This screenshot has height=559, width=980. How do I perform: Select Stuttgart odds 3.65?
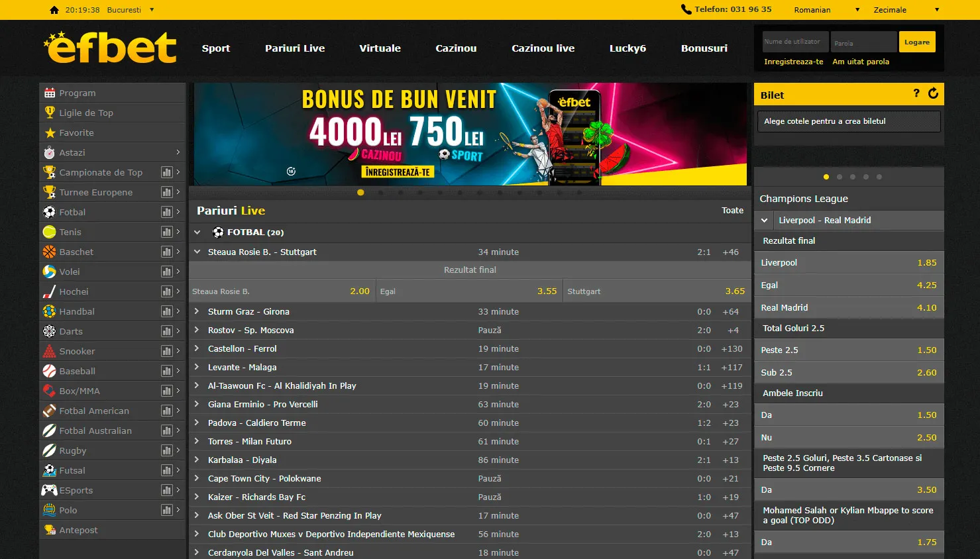pyautogui.click(x=656, y=291)
